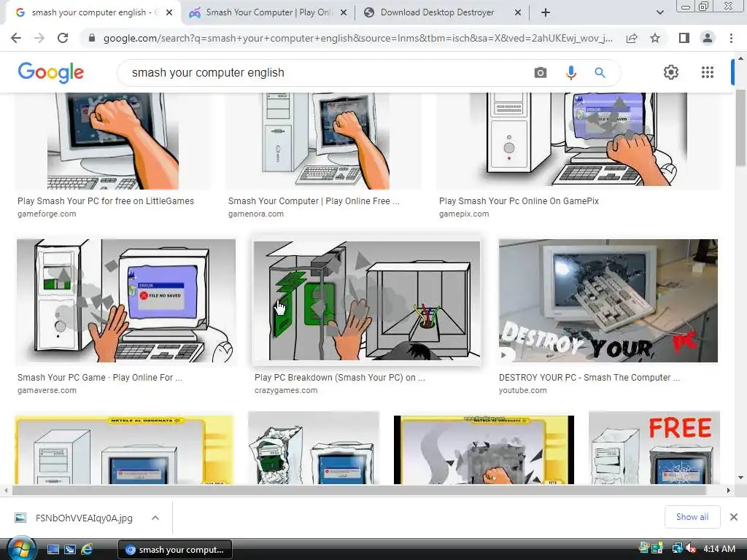Open the browser side panel
This screenshot has width=747, height=560.
pos(684,38)
